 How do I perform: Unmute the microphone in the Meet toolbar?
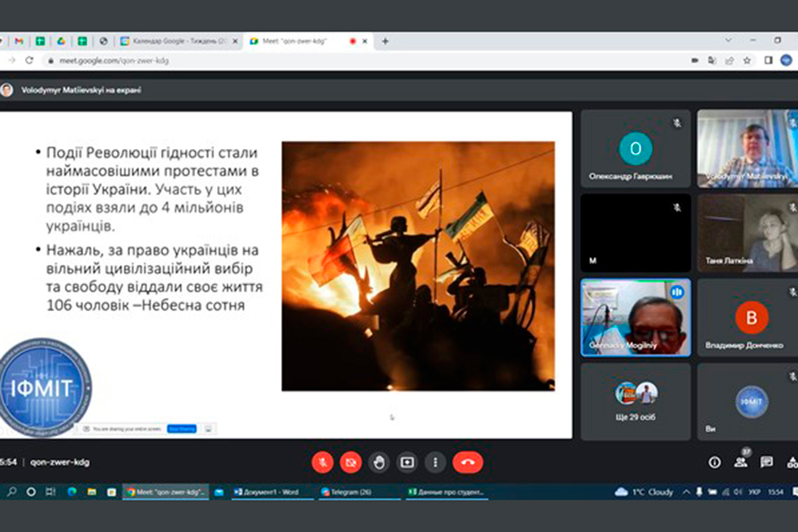323,462
